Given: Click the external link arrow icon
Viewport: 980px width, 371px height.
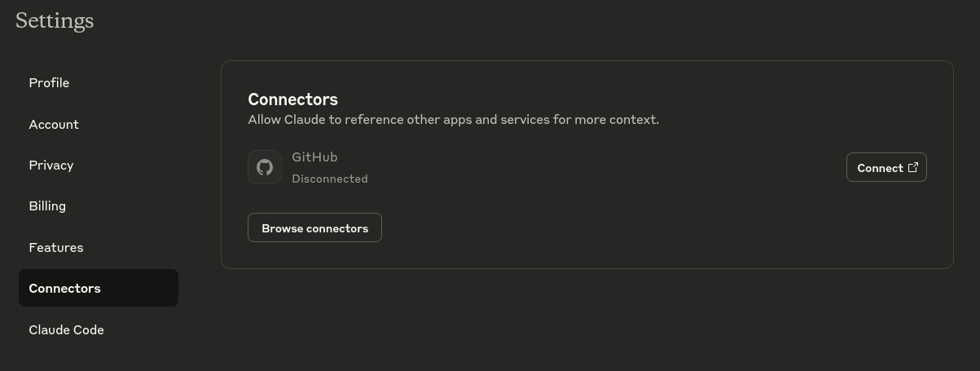Looking at the screenshot, I should [913, 168].
